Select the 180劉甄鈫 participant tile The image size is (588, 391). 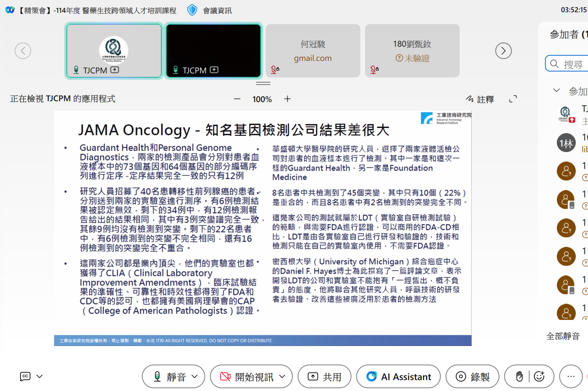pyautogui.click(x=412, y=51)
